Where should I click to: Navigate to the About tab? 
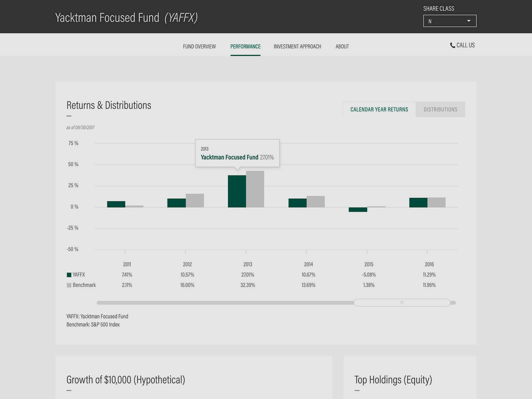click(x=342, y=47)
